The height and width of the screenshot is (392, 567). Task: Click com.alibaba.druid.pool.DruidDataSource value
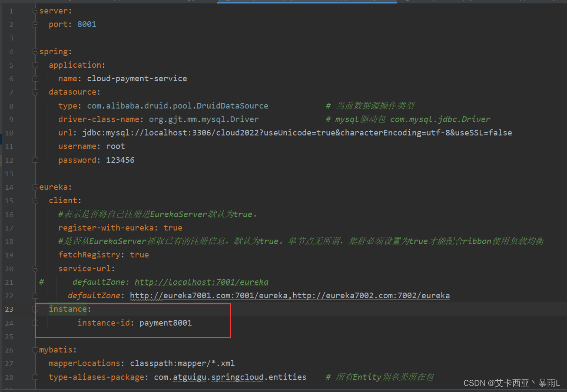click(x=178, y=106)
